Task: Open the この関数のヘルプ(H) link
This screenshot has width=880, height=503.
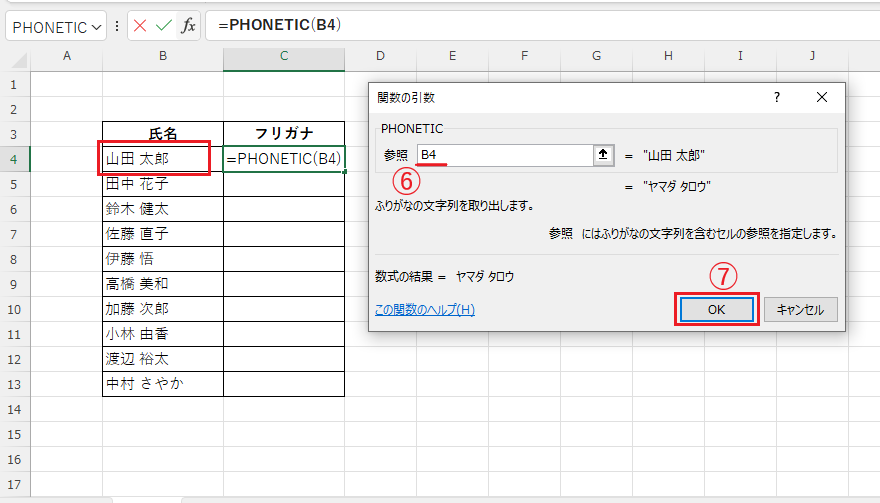Action: click(x=425, y=310)
